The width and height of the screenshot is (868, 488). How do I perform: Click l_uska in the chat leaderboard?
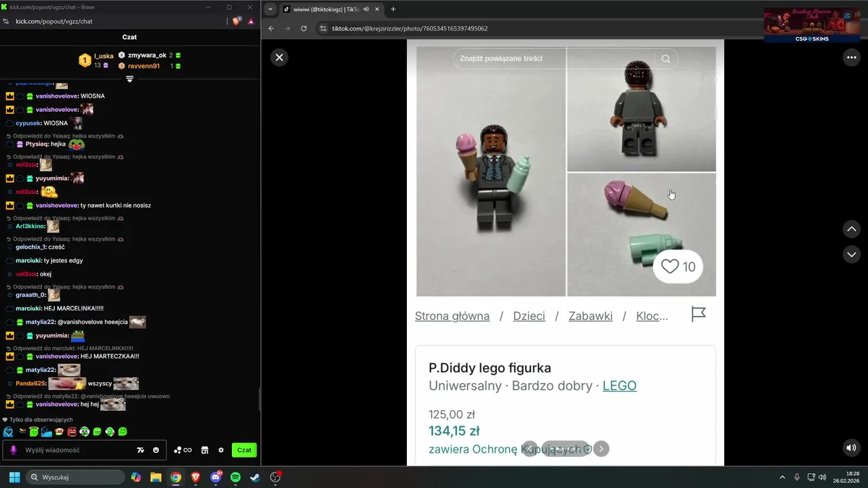(104, 56)
